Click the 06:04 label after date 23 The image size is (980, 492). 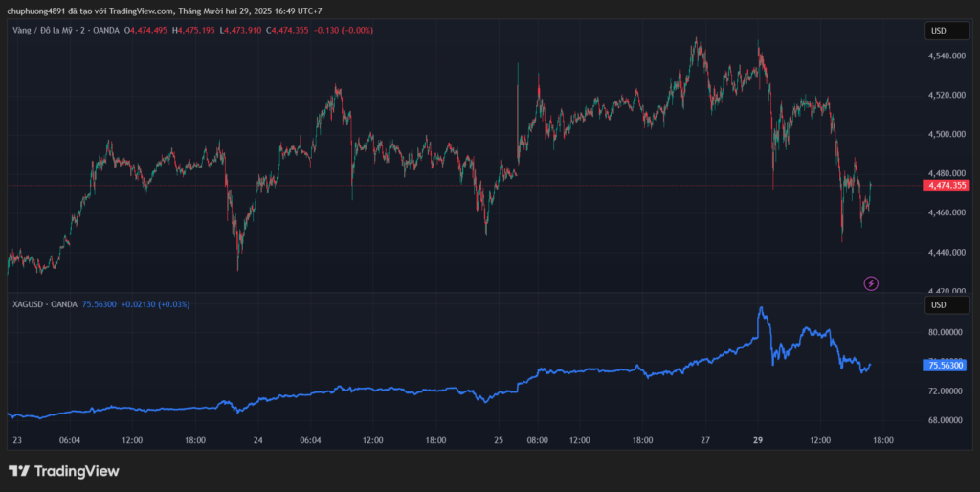point(70,440)
